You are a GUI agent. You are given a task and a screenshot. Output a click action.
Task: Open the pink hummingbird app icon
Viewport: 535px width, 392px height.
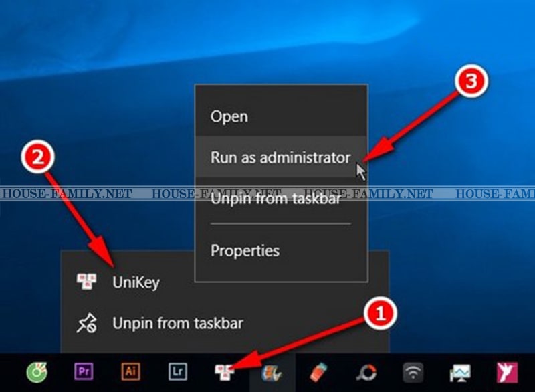[507, 372]
